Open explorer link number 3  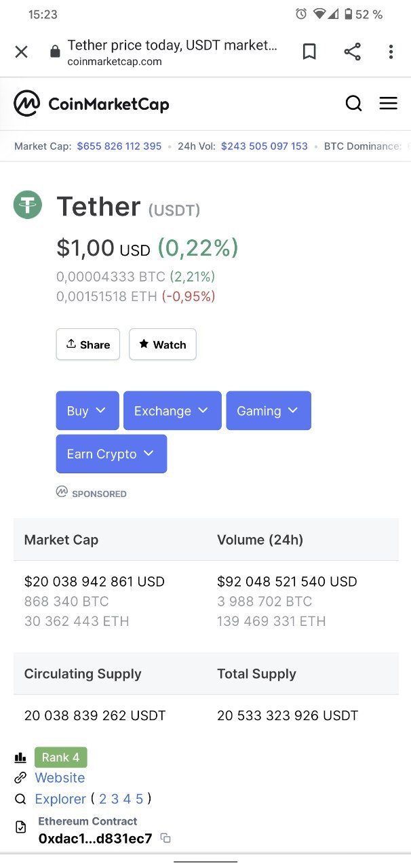click(115, 799)
